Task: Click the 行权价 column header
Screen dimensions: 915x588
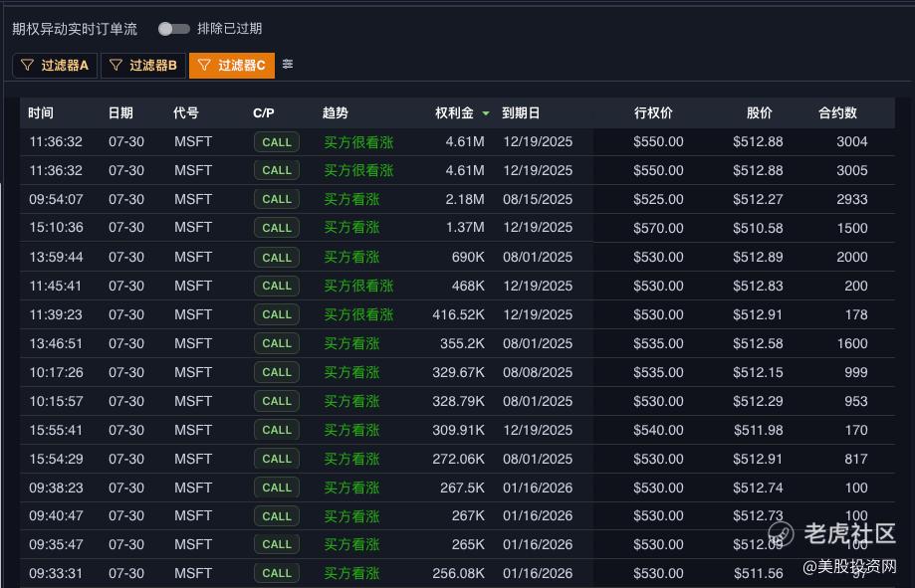Action: pyautogui.click(x=653, y=113)
